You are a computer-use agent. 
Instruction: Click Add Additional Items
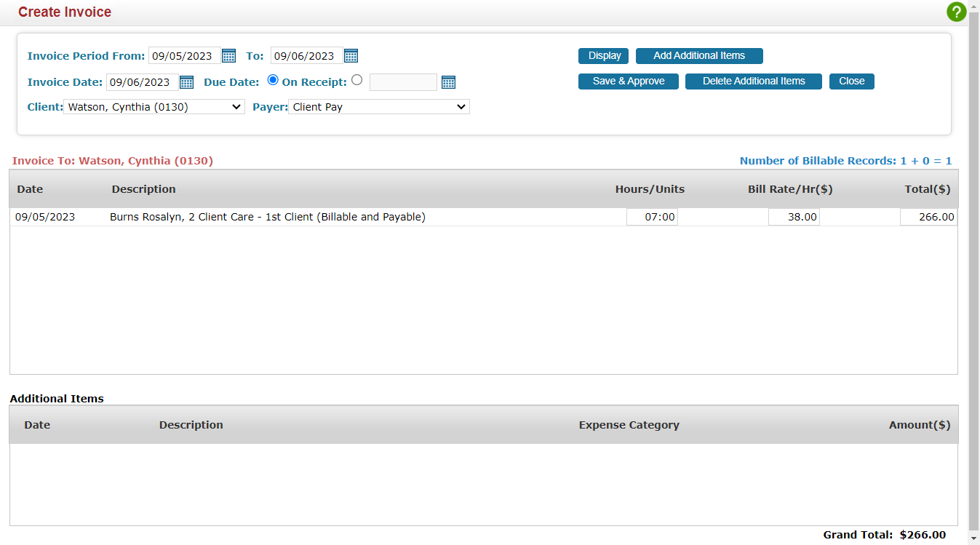click(698, 55)
